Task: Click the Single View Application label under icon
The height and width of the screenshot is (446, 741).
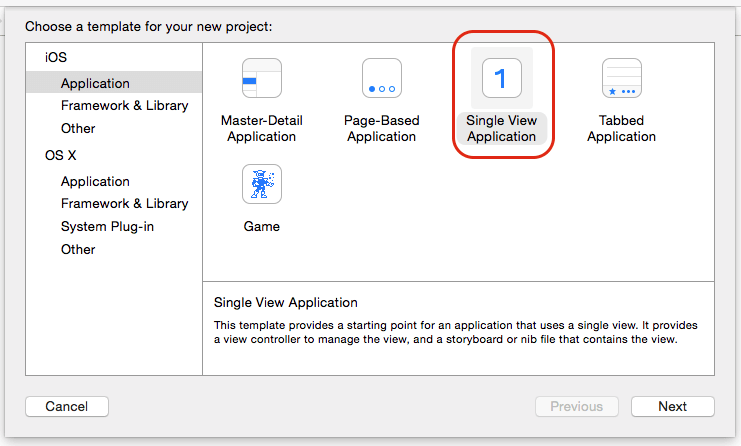Action: coord(502,129)
